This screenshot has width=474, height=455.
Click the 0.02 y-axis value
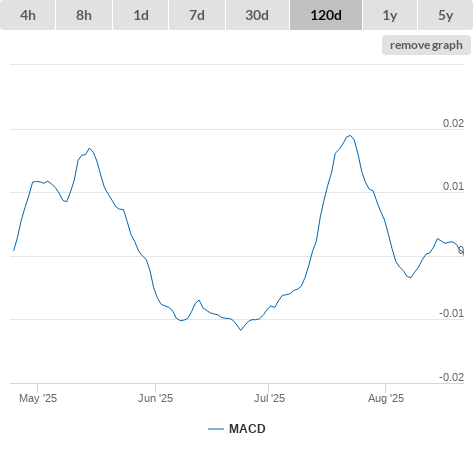coord(453,123)
